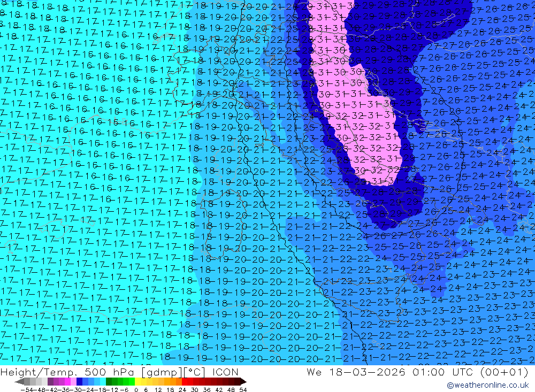Click the '[gdmp]' unit label
This screenshot has width=535, height=392.
[x=162, y=372]
